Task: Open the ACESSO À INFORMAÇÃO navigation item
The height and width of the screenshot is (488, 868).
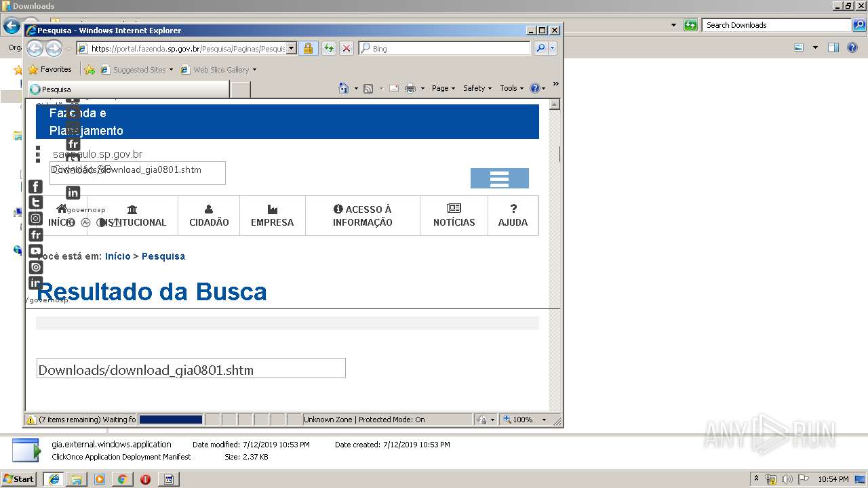Action: (363, 216)
